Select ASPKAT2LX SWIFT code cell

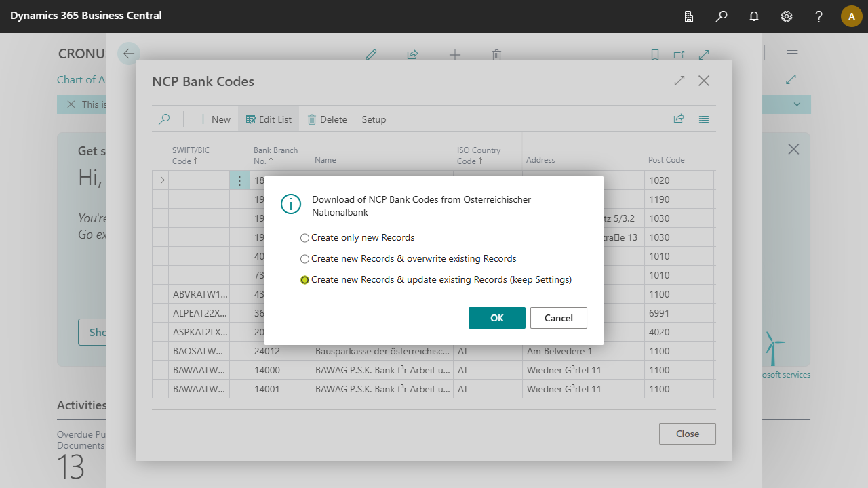coord(199,332)
